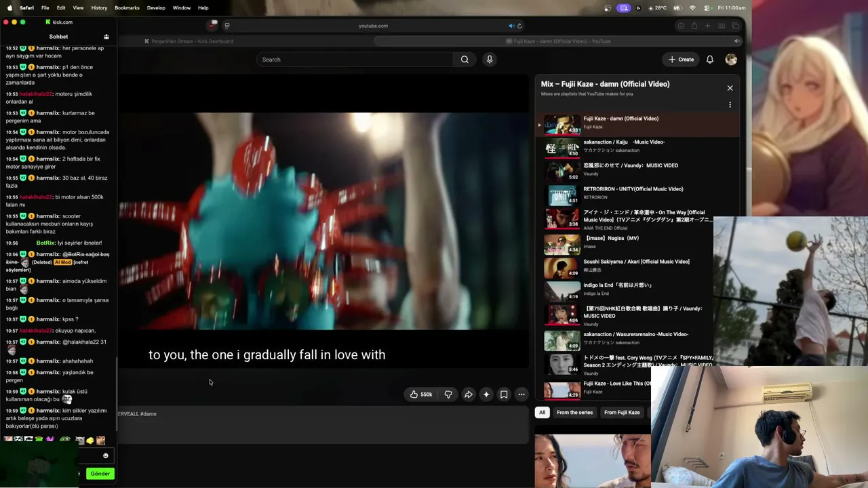Click the battery status icon
This screenshot has height=488, width=868.
(677, 7)
